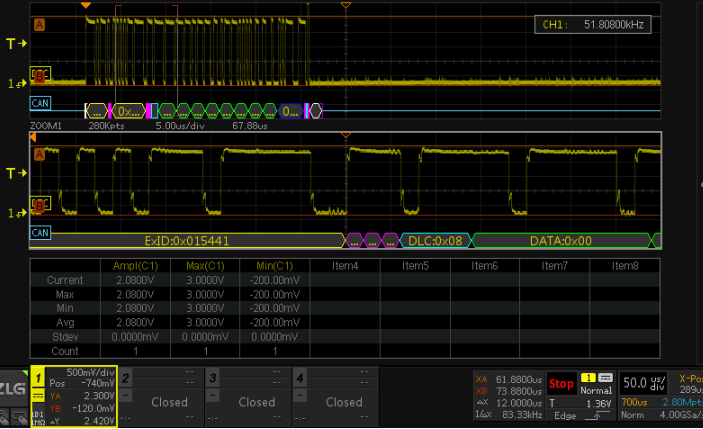This screenshot has height=429, width=703.
Task: Click the trigger time marker atop zoom window
Action: (x=346, y=135)
